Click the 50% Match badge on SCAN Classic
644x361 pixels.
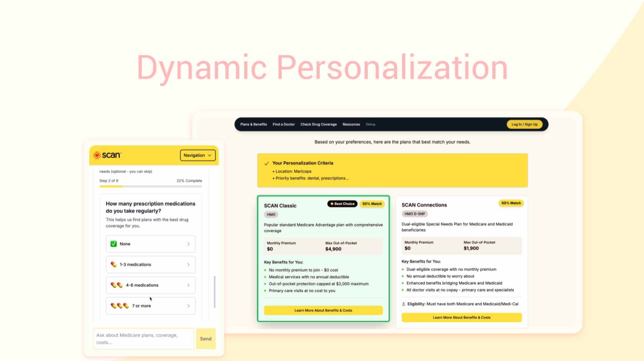[372, 204]
